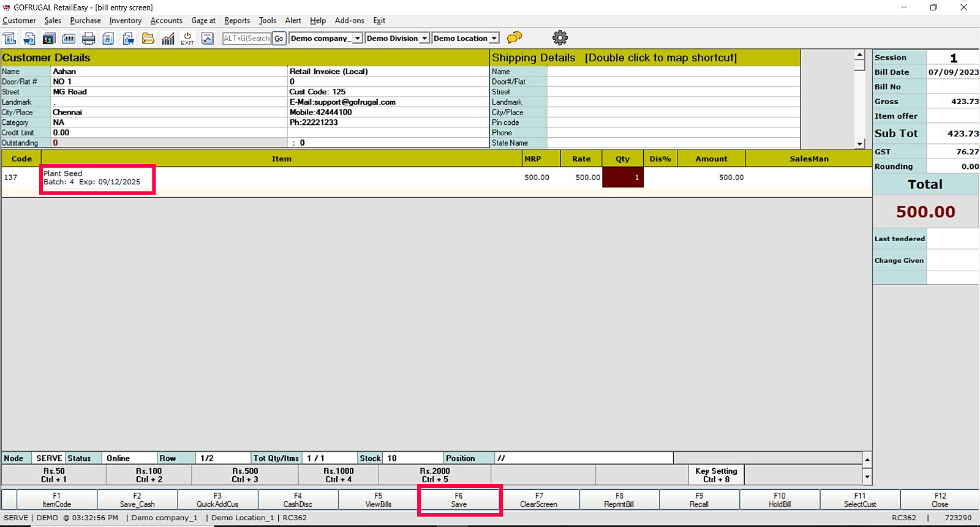Click the EXIT power icon
Image resolution: width=980 pixels, height=527 pixels.
pos(187,39)
